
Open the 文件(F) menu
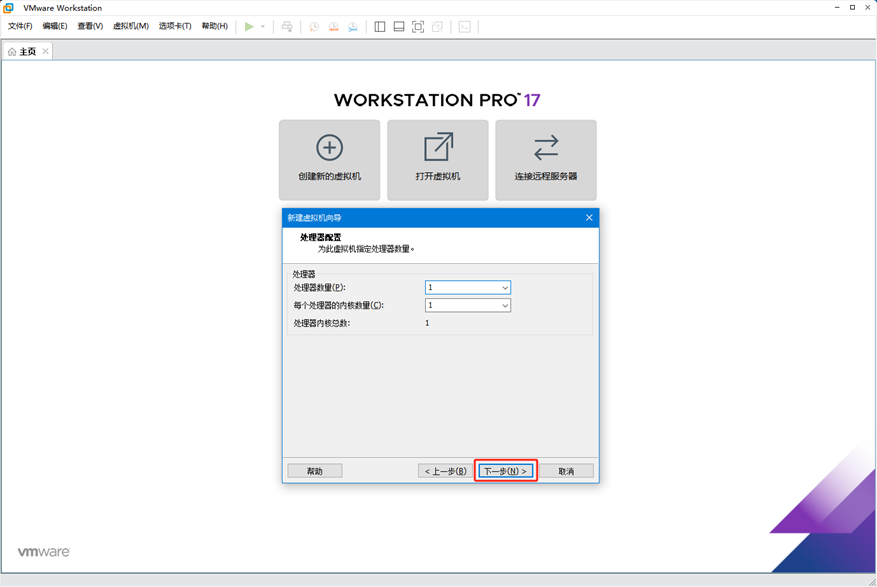[x=20, y=26]
